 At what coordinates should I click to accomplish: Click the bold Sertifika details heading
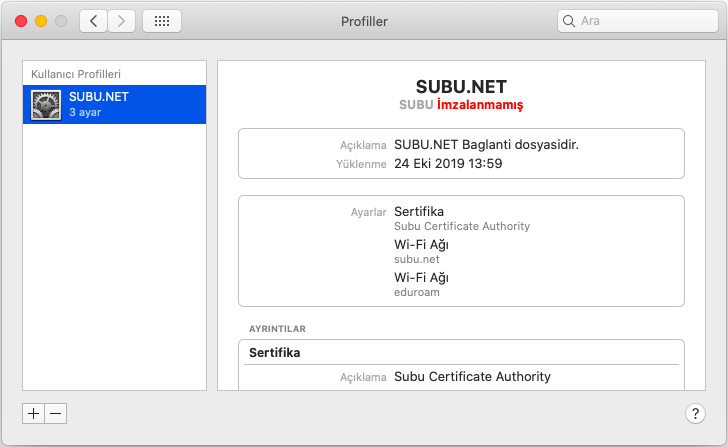click(x=274, y=353)
